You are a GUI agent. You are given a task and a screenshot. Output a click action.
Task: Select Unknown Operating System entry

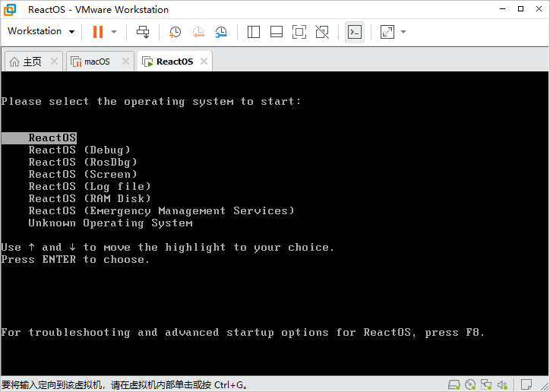click(110, 223)
